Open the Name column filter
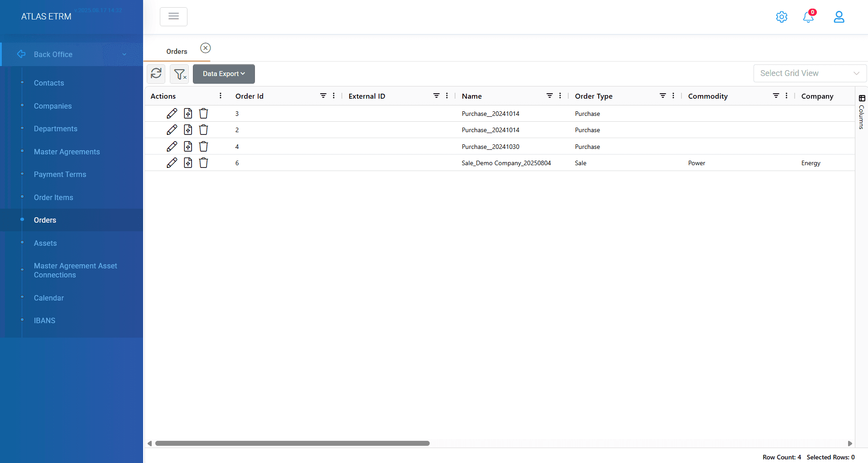Viewport: 868px width, 463px height. pyautogui.click(x=550, y=95)
